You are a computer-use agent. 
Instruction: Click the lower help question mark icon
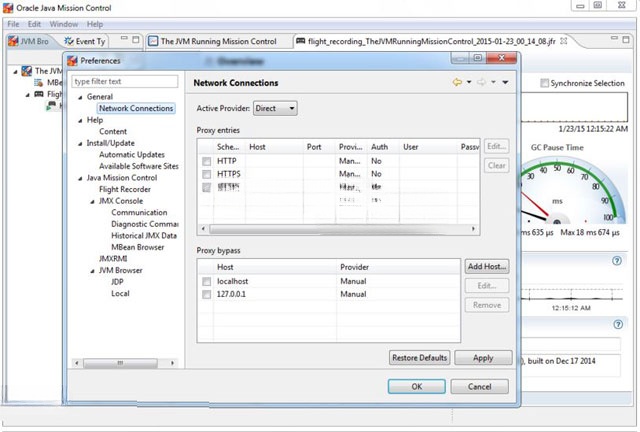click(x=618, y=325)
